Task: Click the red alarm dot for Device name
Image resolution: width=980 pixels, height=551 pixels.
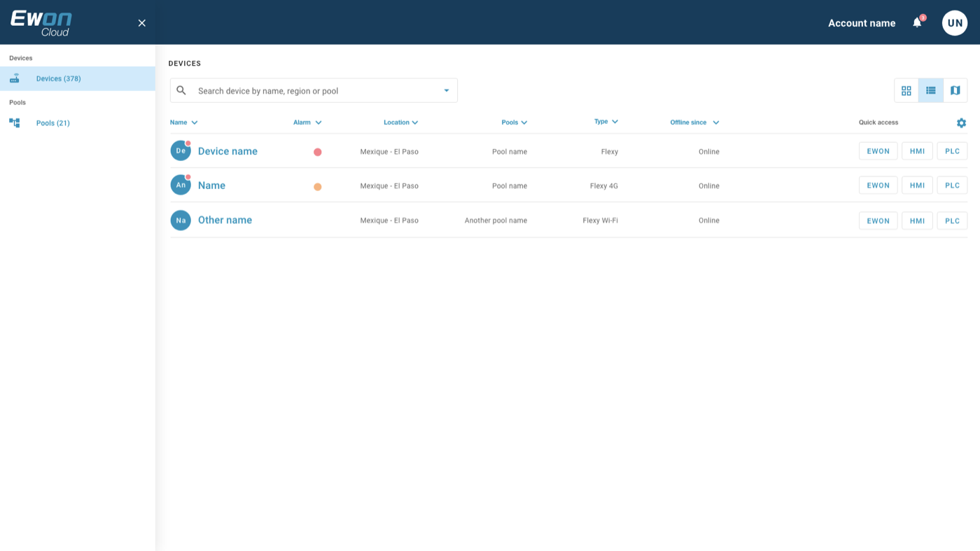Action: pos(318,152)
